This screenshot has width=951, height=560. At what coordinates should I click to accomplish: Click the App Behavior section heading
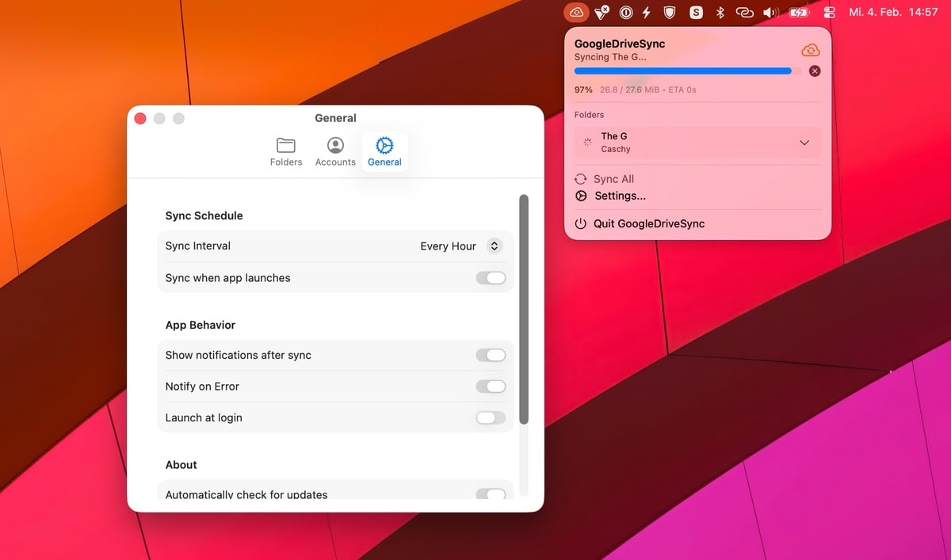tap(201, 325)
